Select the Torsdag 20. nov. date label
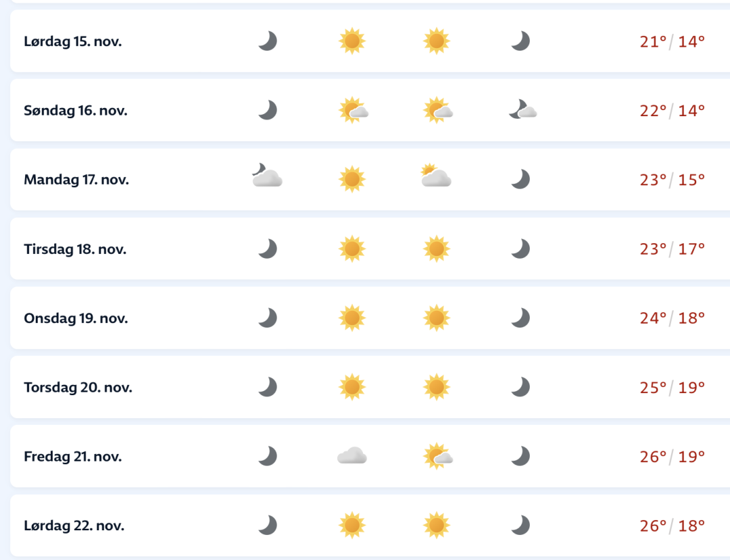 (78, 388)
